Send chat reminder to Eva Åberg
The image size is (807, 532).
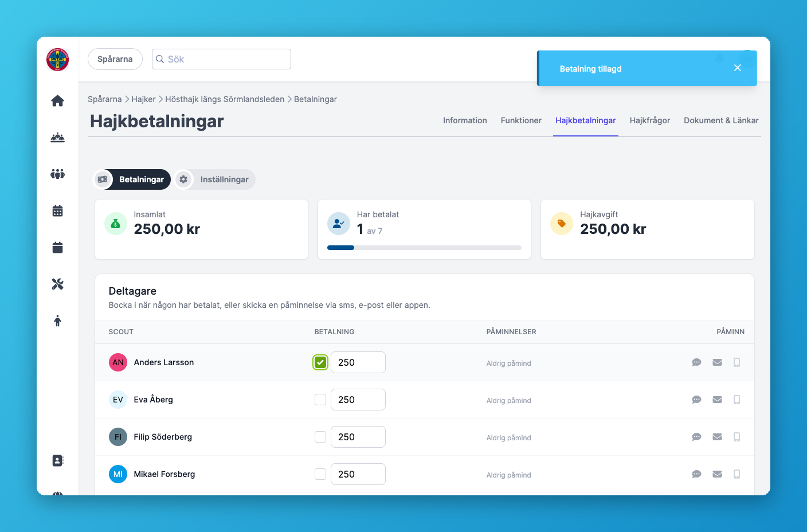click(696, 400)
